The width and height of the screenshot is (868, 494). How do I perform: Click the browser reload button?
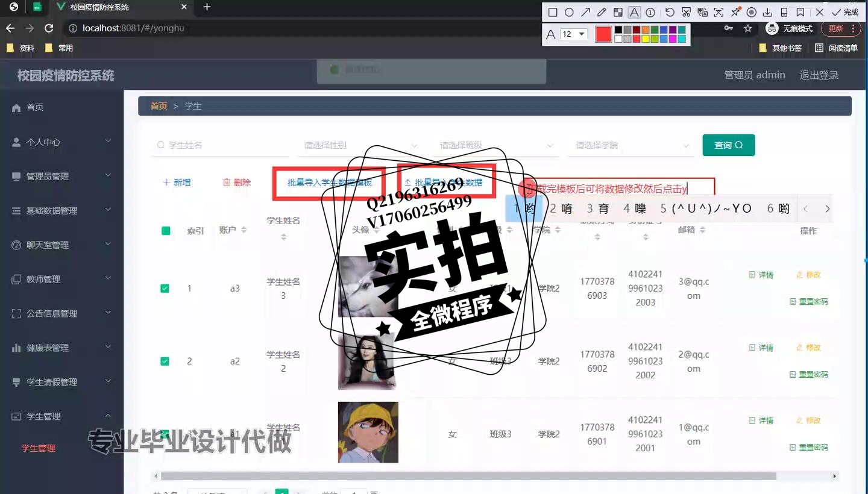click(x=49, y=28)
